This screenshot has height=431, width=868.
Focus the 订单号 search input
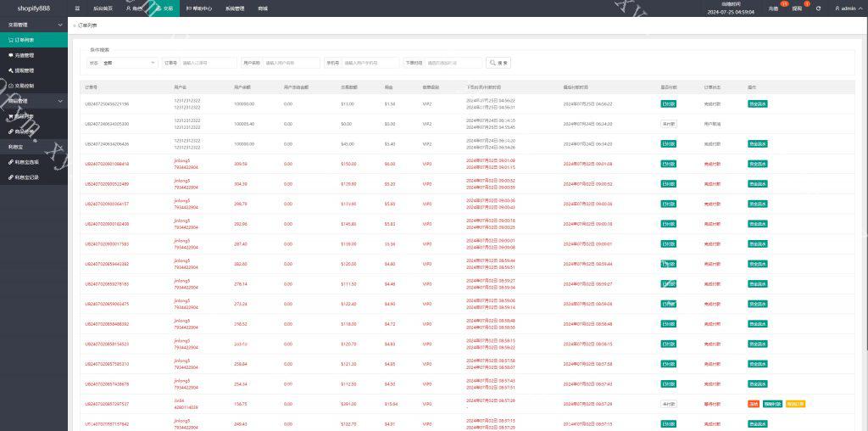(209, 63)
